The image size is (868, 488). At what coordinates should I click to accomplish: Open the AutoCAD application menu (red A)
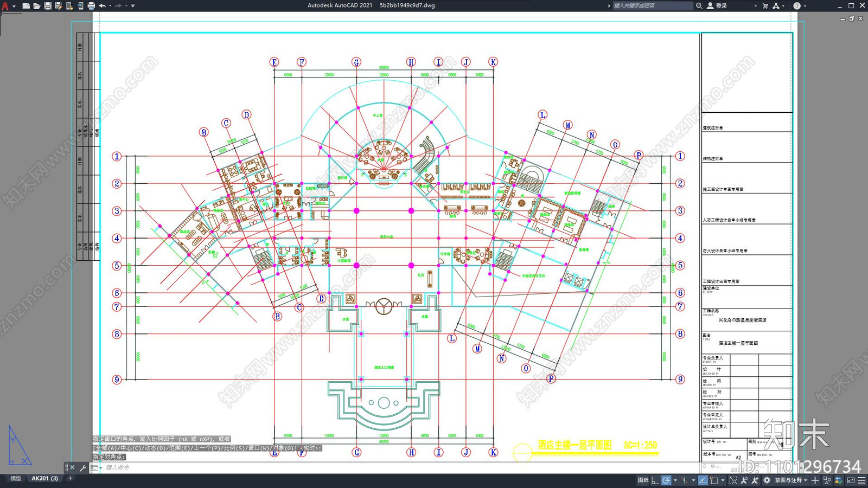point(5,6)
